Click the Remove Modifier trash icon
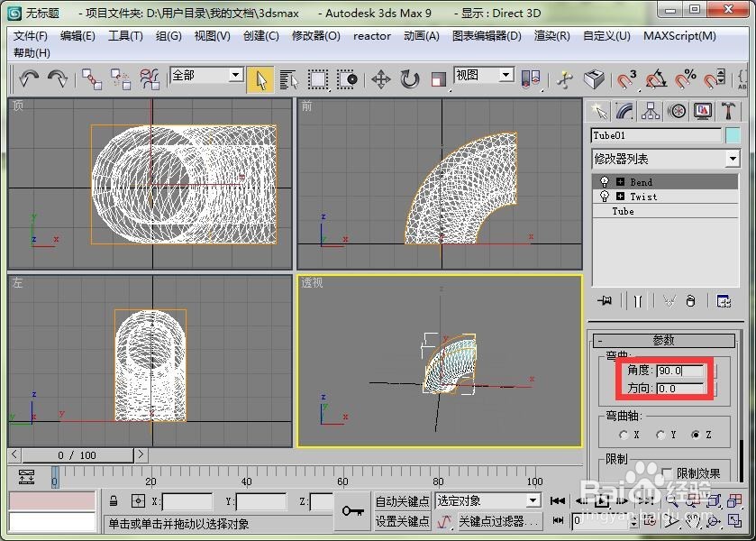This screenshot has width=756, height=541. (x=691, y=301)
